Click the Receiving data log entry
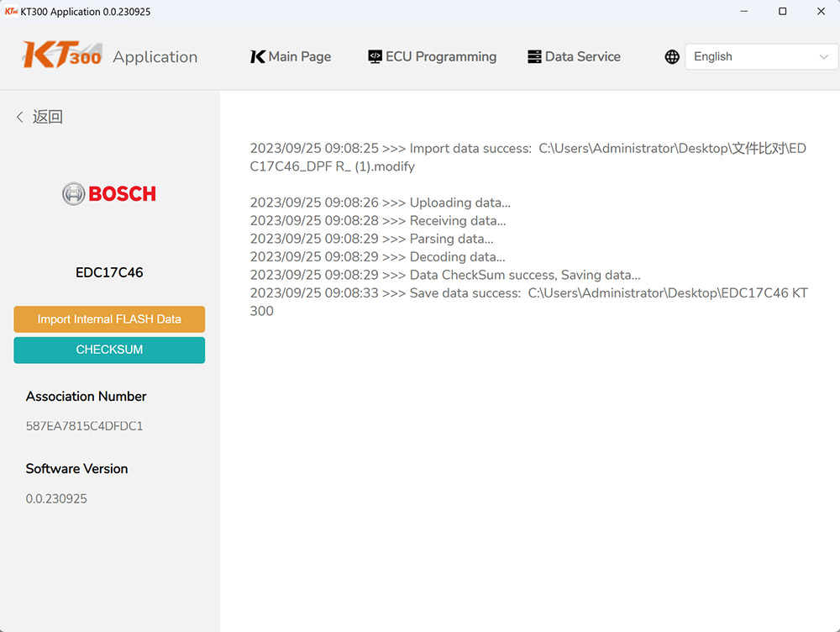 (378, 221)
